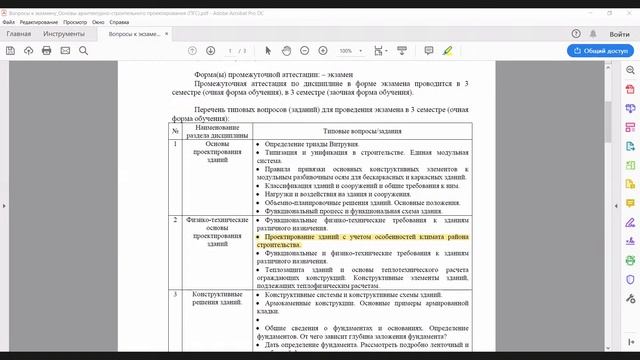This screenshot has height=360, width=640.
Task: Close the Вопросы к экзаме... document tab
Action: point(167,34)
